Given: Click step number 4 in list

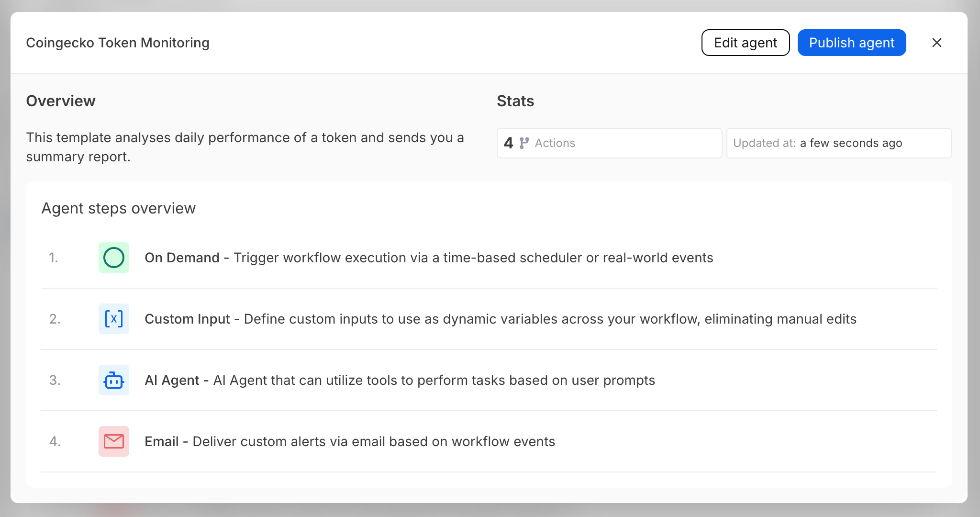Looking at the screenshot, I should [x=55, y=441].
